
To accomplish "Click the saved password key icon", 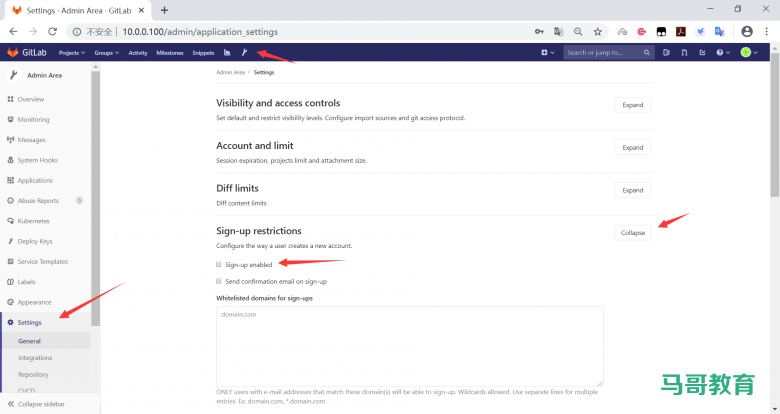I will pyautogui.click(x=539, y=32).
